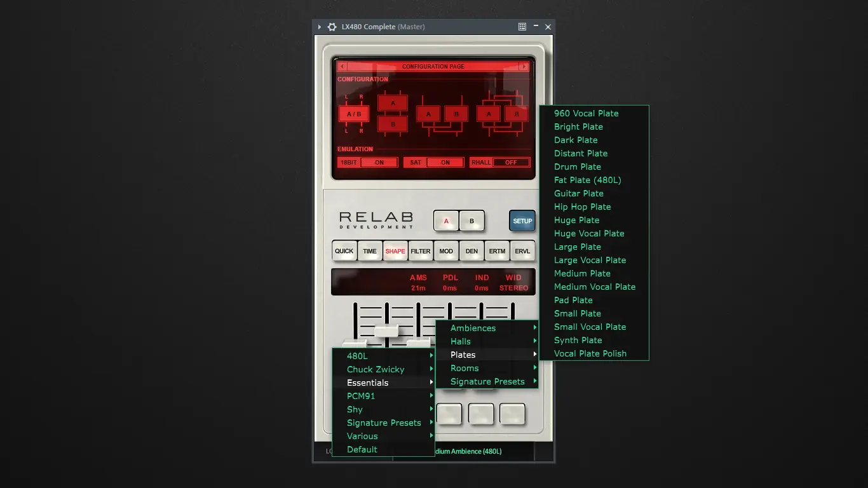Load the Small Vocal Plate preset
The height and width of the screenshot is (488, 868).
tap(594, 327)
